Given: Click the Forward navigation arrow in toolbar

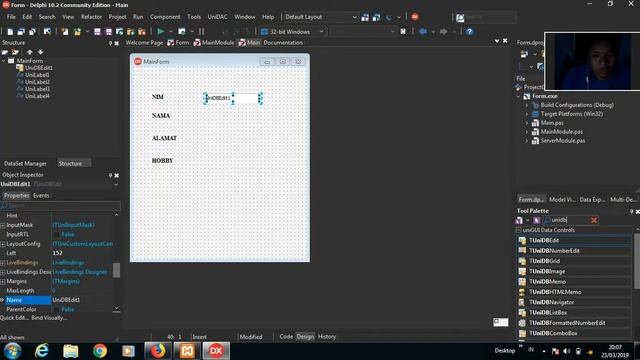Looking at the screenshot, I should [444, 31].
